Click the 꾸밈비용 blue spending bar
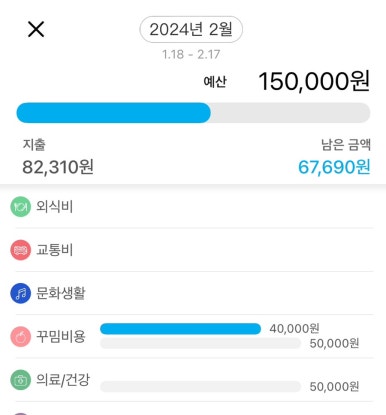 (x=180, y=329)
